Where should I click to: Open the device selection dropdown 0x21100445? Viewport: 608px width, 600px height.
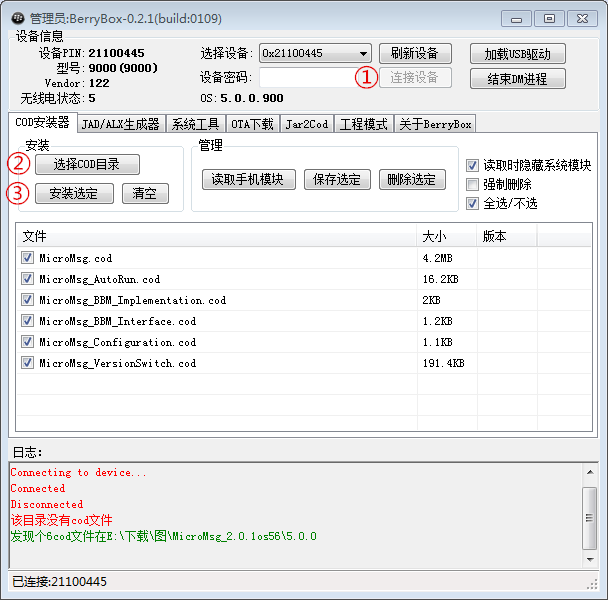(x=315, y=53)
